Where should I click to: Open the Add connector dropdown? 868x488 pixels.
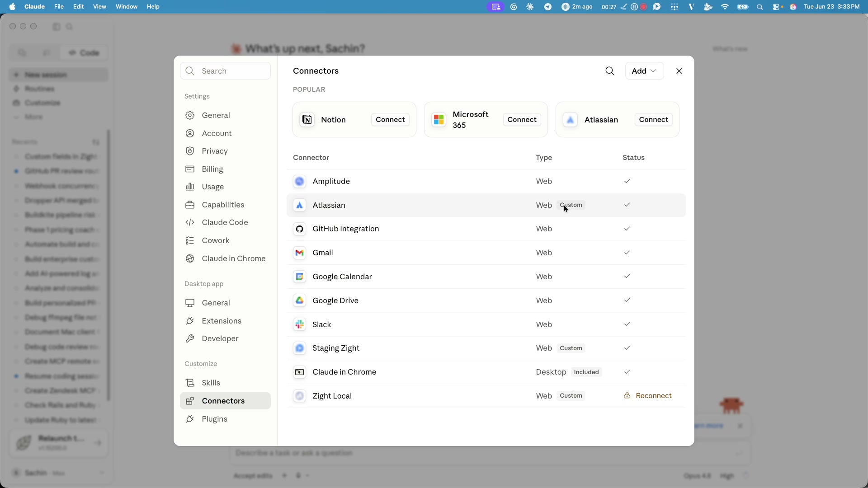point(644,71)
